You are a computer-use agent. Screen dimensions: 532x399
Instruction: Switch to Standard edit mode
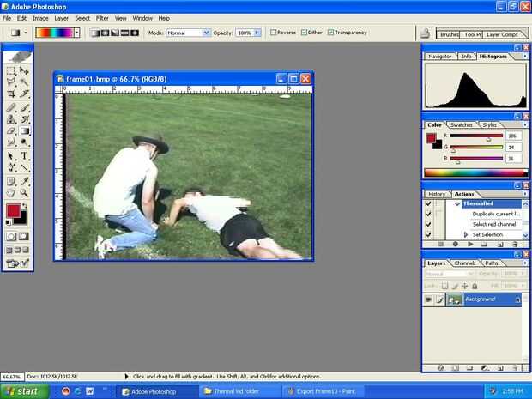pos(11,237)
